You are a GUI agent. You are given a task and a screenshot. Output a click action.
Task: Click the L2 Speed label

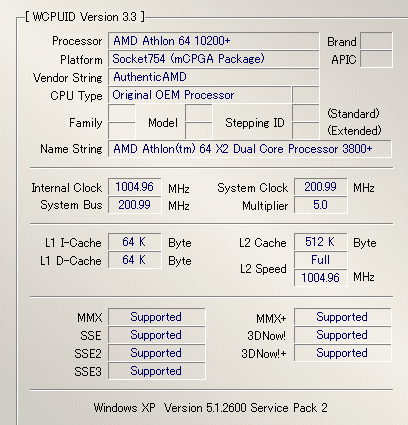(263, 269)
